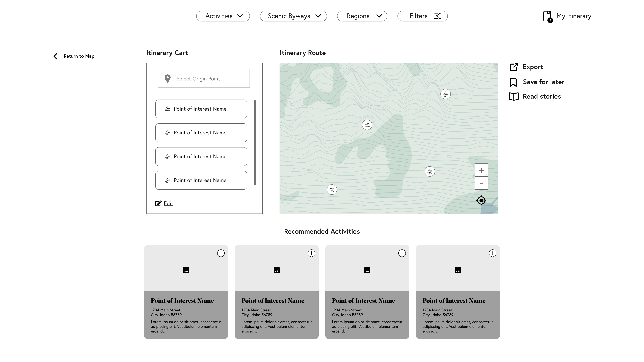This screenshot has width=644, height=362.
Task: Select the first Point of Interest cart item
Action: click(x=201, y=109)
